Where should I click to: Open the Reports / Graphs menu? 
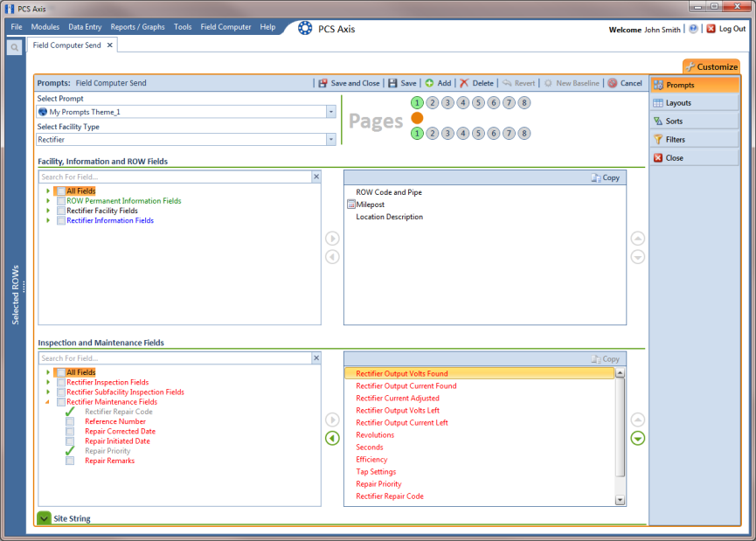[x=137, y=27]
